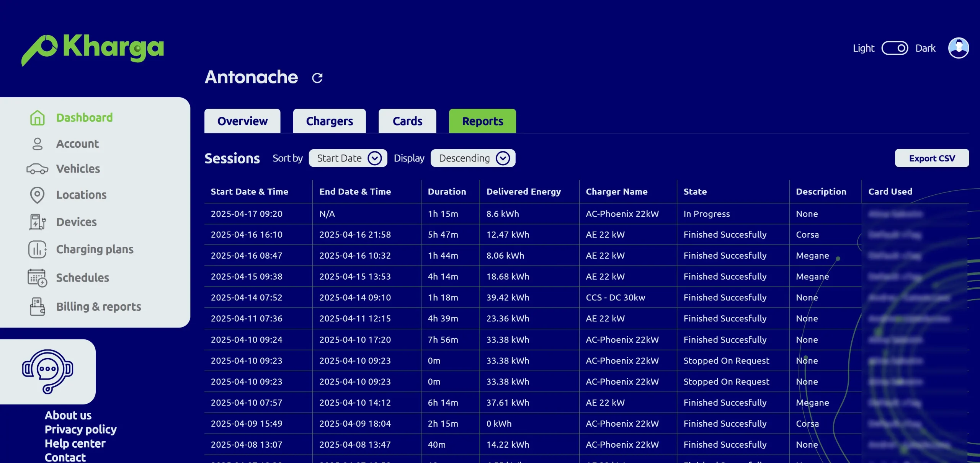This screenshot has width=980, height=463.
Task: Toggle the Light/Dark theme switch
Action: [x=895, y=48]
